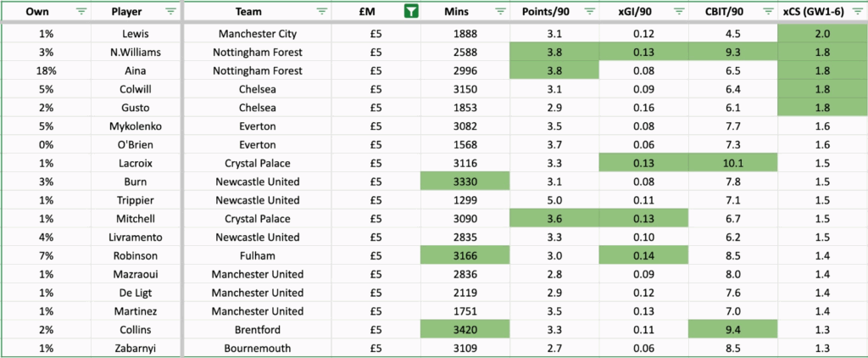The height and width of the screenshot is (358, 868).
Task: Select the green 3330 minutes cell for Burn
Action: click(x=465, y=181)
